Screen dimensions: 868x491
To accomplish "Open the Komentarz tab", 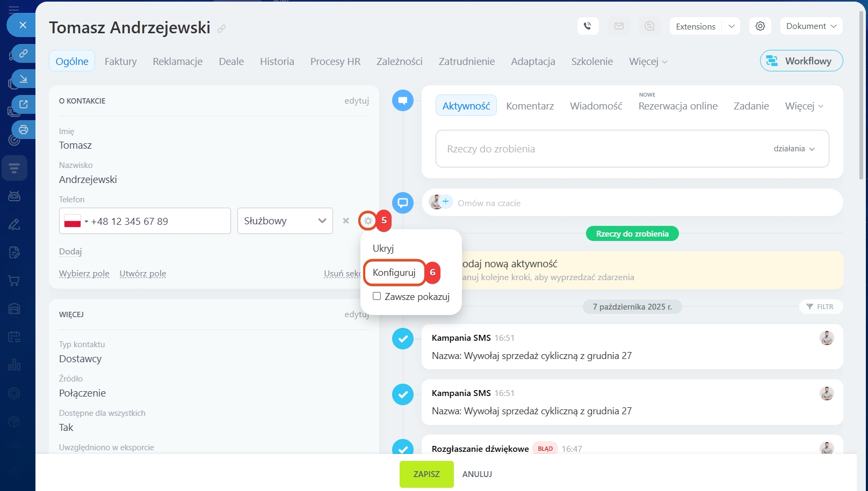I will pos(530,106).
